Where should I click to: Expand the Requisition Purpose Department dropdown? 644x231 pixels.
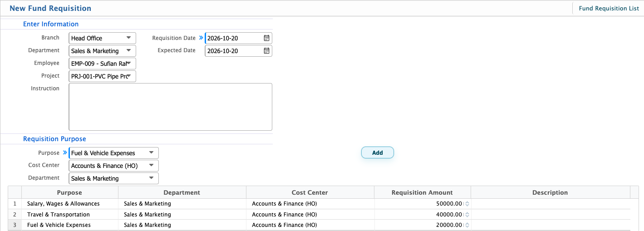coord(114,178)
